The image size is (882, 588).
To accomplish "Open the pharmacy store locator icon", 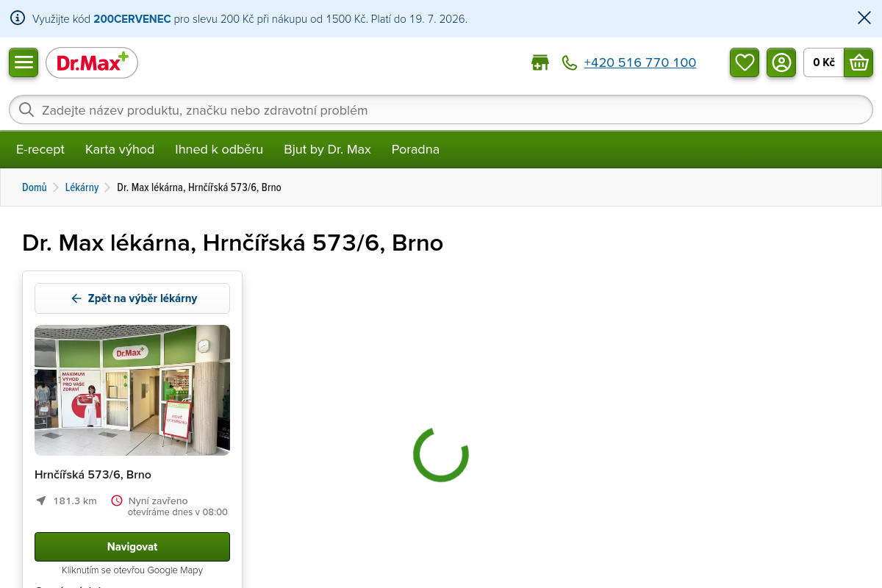I will click(540, 62).
